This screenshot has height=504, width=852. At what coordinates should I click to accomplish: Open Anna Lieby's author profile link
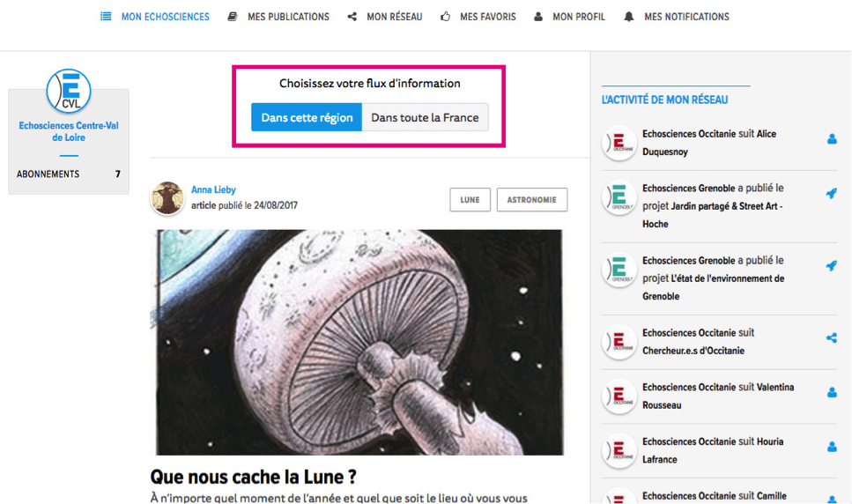[x=213, y=189]
